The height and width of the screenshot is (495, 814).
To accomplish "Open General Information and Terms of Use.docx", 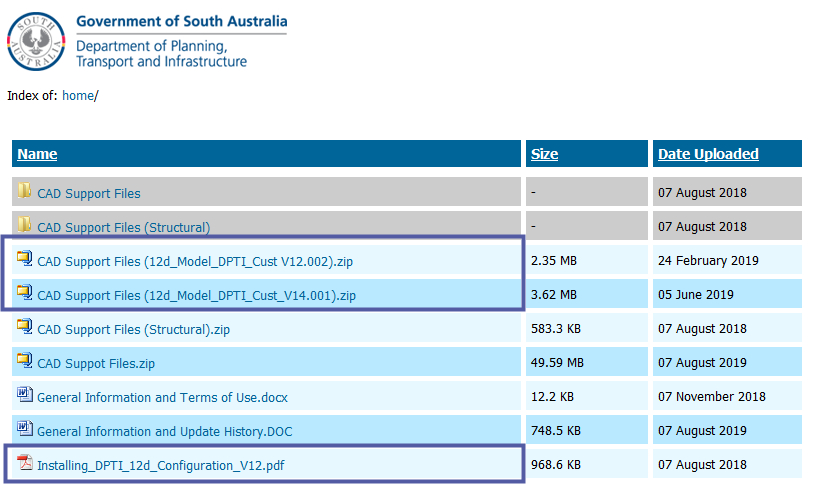I will (x=162, y=397).
